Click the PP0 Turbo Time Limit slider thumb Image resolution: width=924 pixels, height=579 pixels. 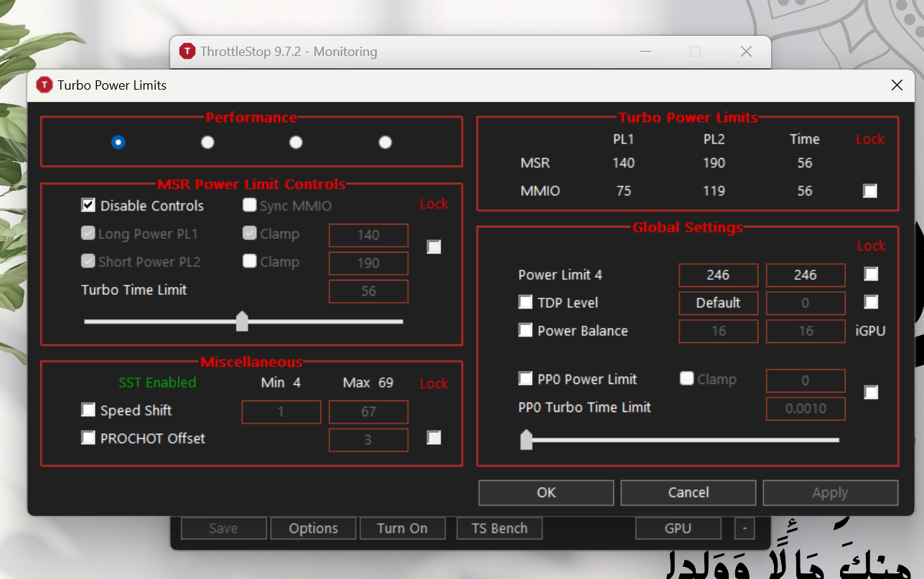(526, 439)
